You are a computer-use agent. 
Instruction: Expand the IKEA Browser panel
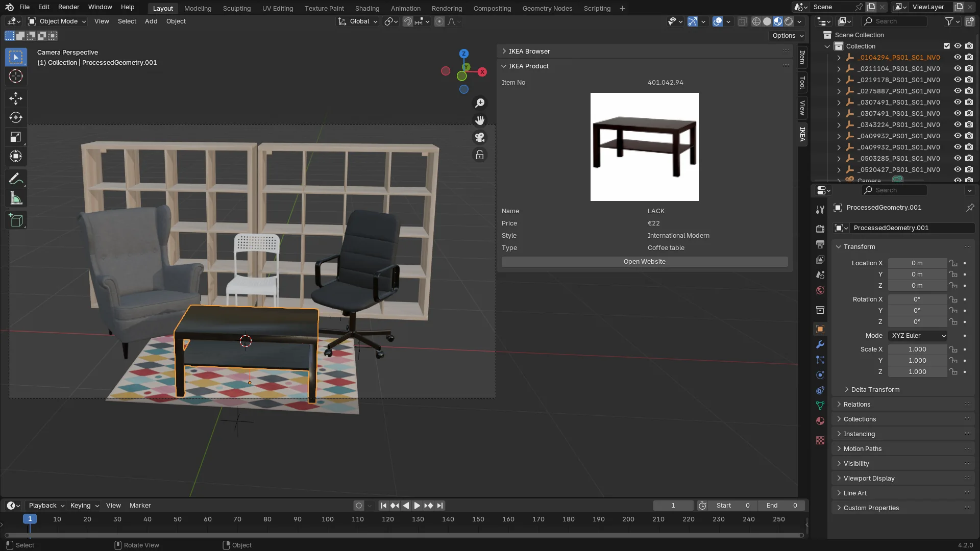click(x=529, y=51)
